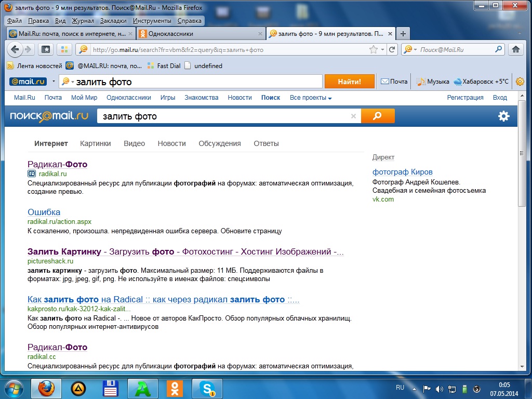This screenshot has width=532, height=399.
Task: Open toolbar settings gear icon
Action: point(520,82)
